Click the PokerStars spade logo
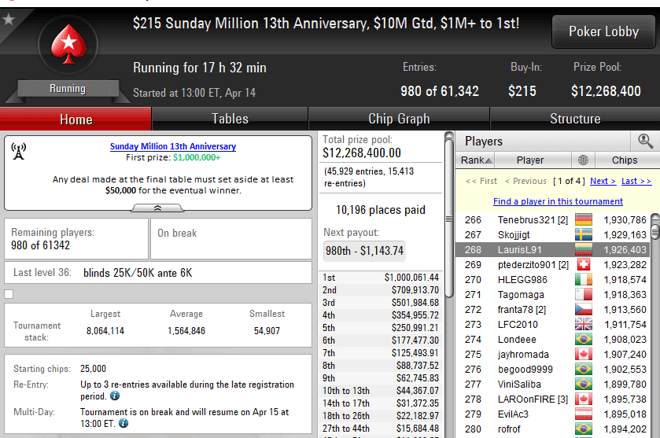Screen dimensions: 660x438 (69, 44)
